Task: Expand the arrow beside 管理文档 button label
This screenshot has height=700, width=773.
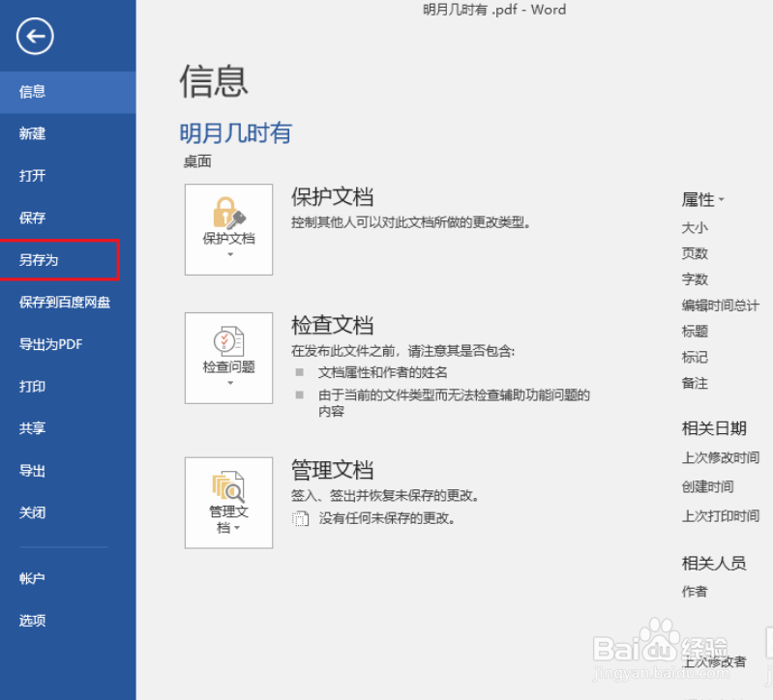Action: (x=237, y=528)
